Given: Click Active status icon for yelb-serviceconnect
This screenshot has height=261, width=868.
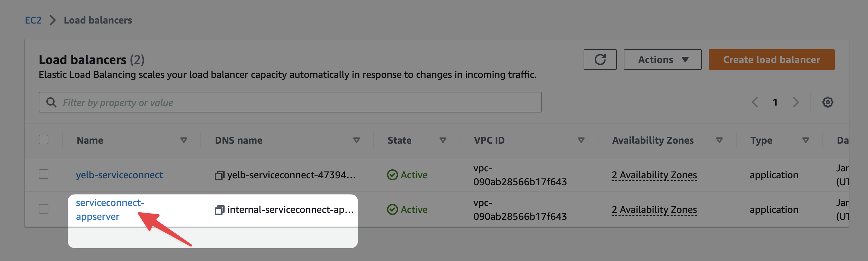Looking at the screenshot, I should [392, 175].
